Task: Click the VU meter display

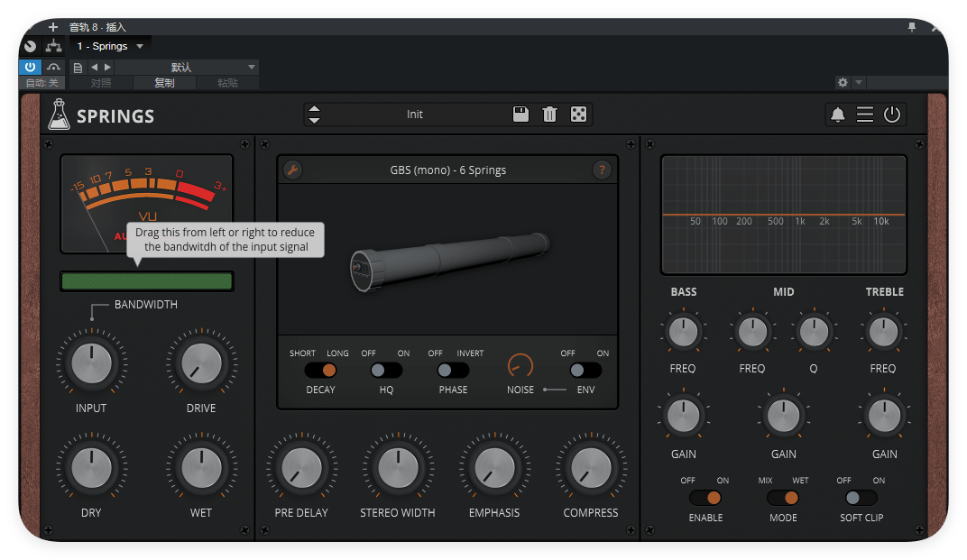Action: coord(147,204)
